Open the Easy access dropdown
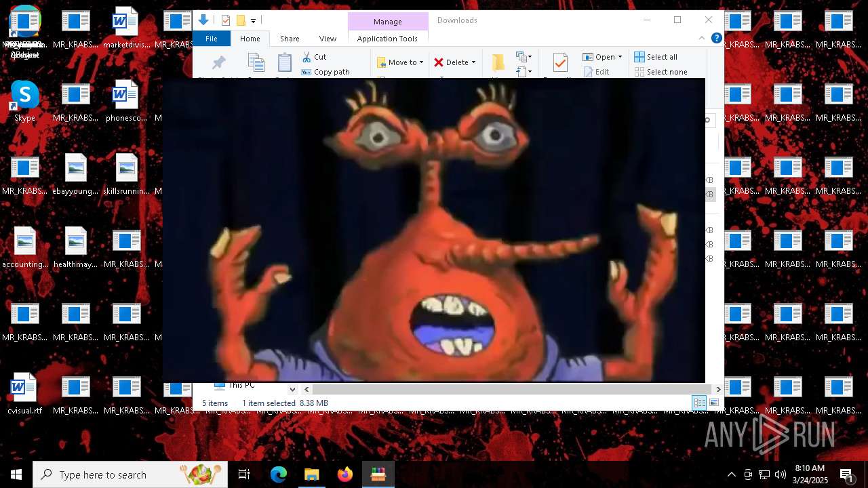 point(524,71)
